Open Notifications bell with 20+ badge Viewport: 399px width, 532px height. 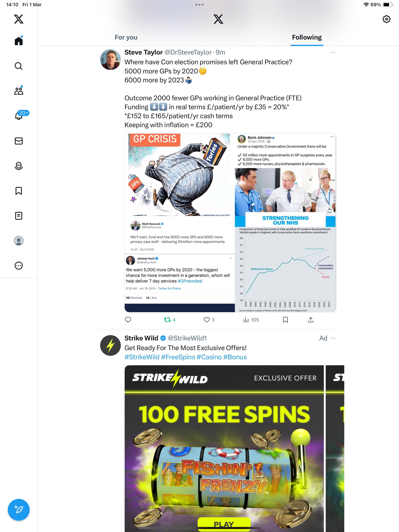[x=19, y=115]
